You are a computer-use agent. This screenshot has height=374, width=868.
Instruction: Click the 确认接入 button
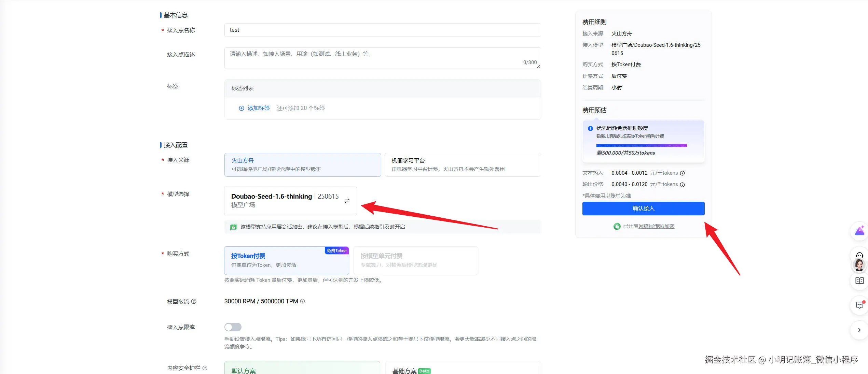coord(643,208)
